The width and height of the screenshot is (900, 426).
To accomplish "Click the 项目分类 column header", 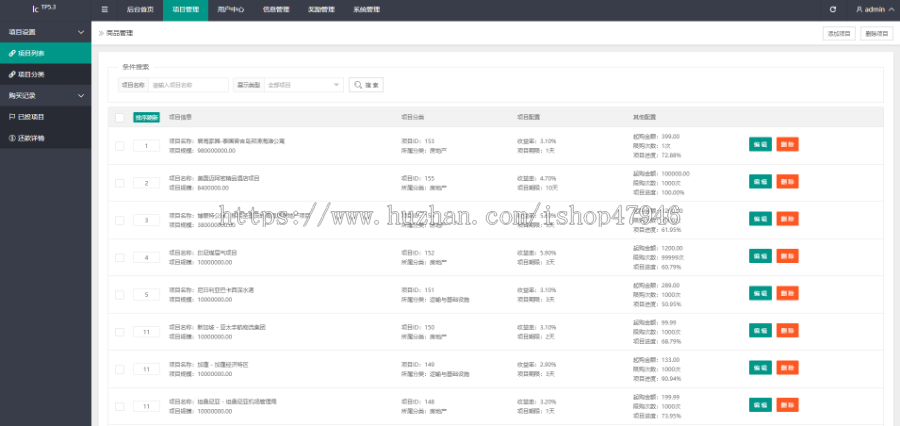I will (x=412, y=117).
